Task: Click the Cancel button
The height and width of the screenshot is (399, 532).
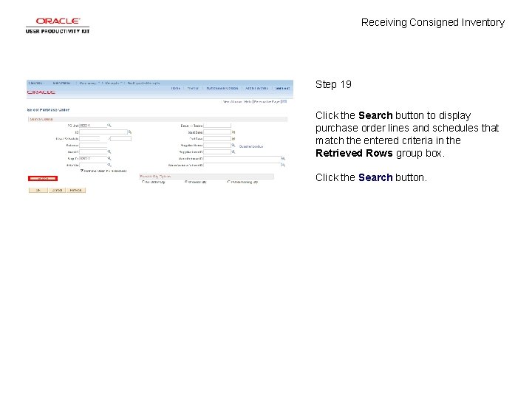Action: coord(57,191)
